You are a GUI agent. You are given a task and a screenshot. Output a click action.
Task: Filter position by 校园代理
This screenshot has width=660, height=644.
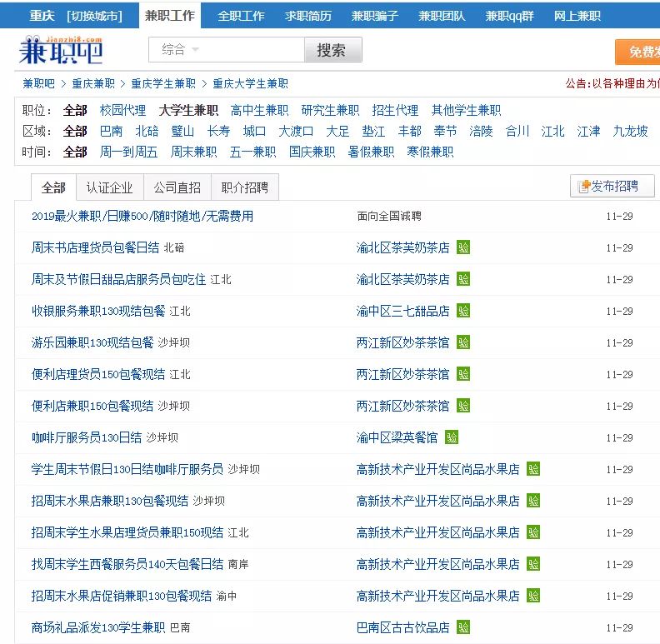[122, 110]
